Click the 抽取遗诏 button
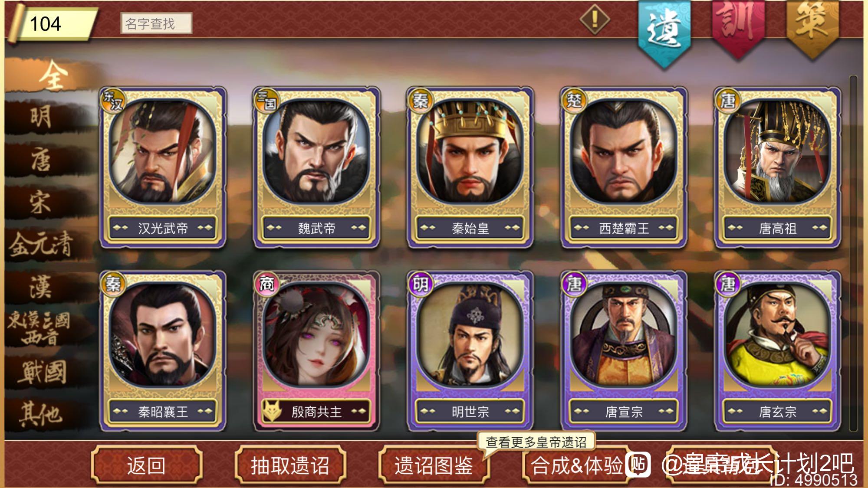Image resolution: width=868 pixels, height=488 pixels. pos(290,465)
